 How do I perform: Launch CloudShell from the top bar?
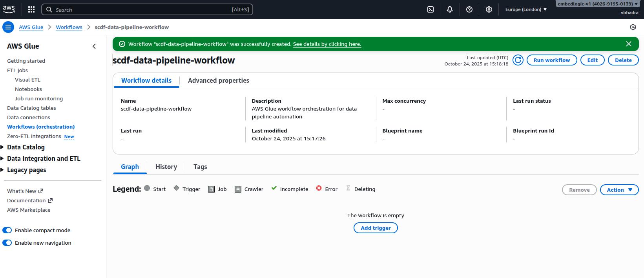(x=431, y=9)
